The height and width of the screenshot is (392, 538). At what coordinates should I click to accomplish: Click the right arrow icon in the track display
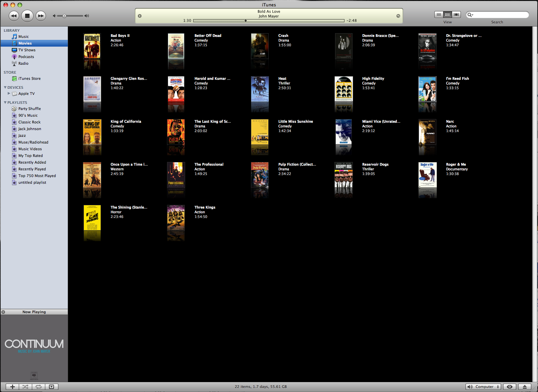(x=398, y=16)
